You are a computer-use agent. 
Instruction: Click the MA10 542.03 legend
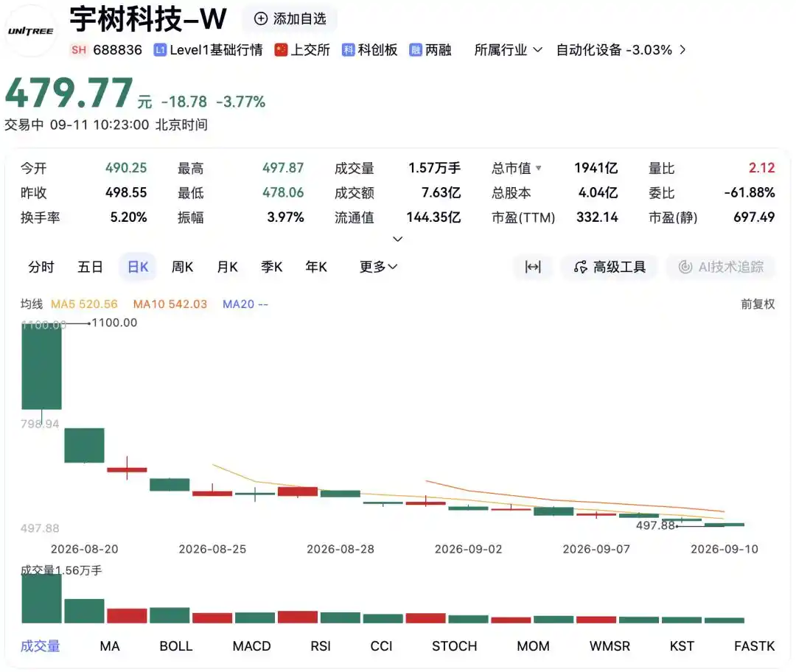(x=170, y=304)
